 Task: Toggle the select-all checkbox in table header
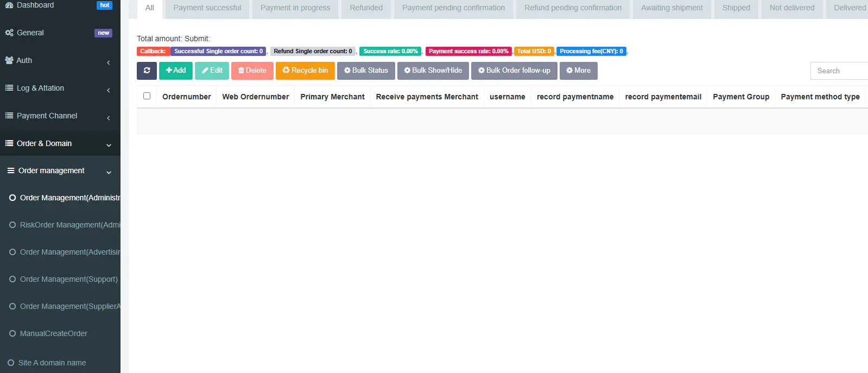point(147,96)
